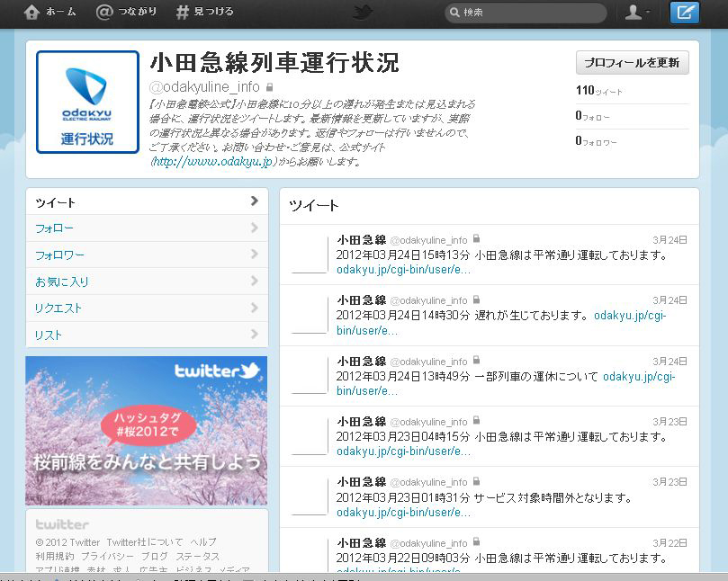The height and width of the screenshot is (581, 728).
Task: Go to Home via the house icon
Action: (31, 12)
